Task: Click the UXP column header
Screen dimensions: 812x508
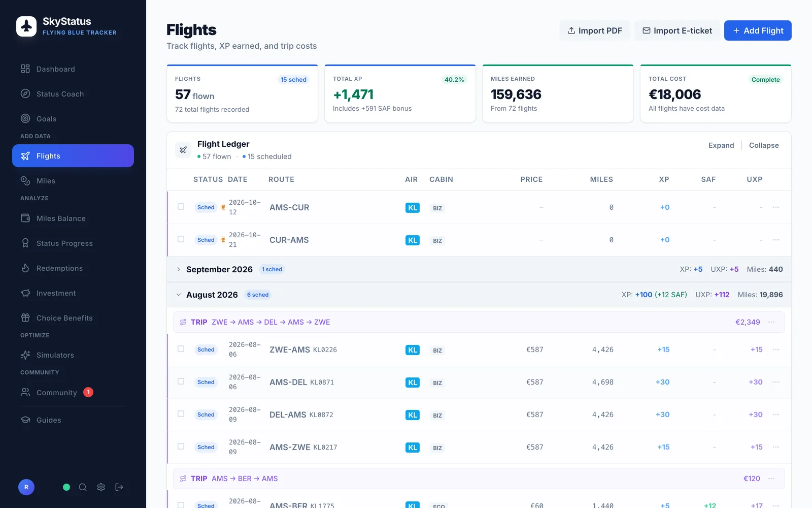Action: click(x=754, y=179)
